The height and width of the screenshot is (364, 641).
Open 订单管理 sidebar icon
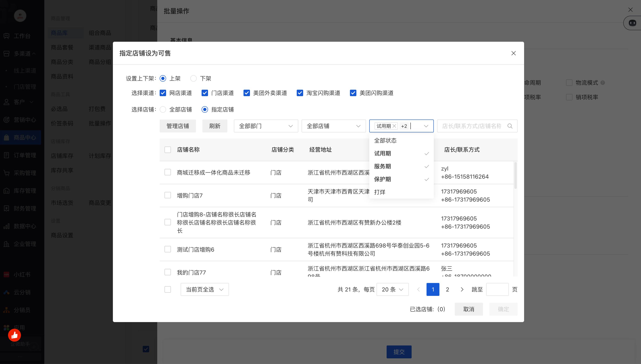(6, 155)
